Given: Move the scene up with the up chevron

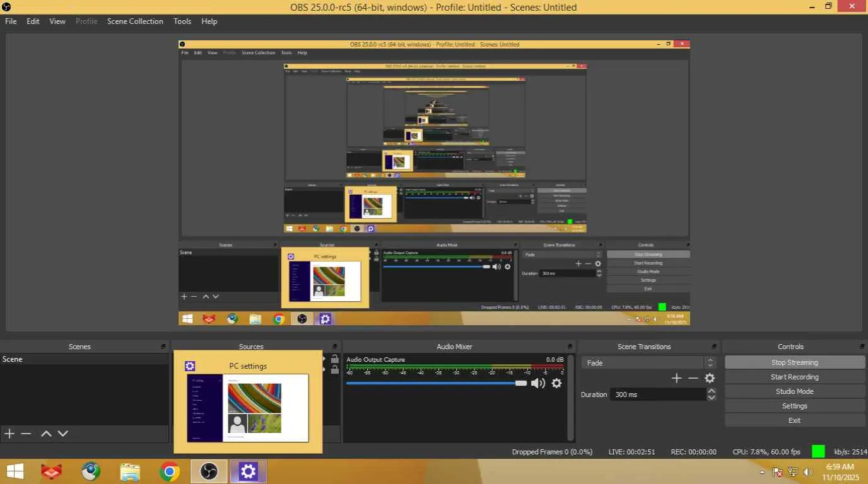Looking at the screenshot, I should point(46,434).
